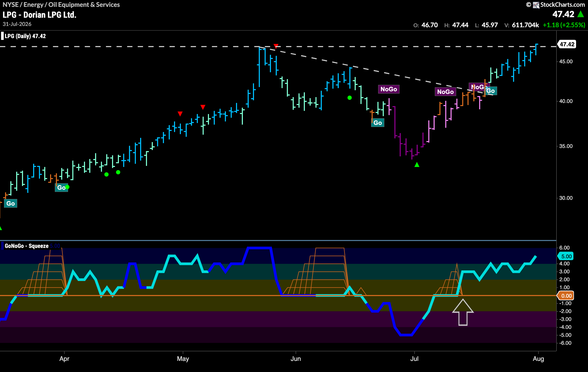Click the green dot marker in mid-June
The height and width of the screenshot is (372, 588).
pyautogui.click(x=350, y=98)
